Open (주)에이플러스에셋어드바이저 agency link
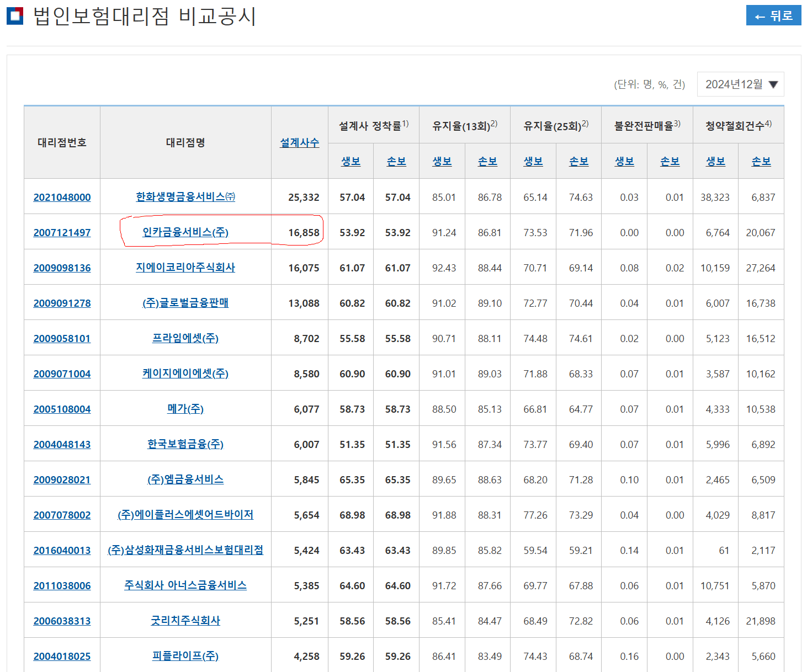This screenshot has width=807, height=672. click(x=185, y=514)
